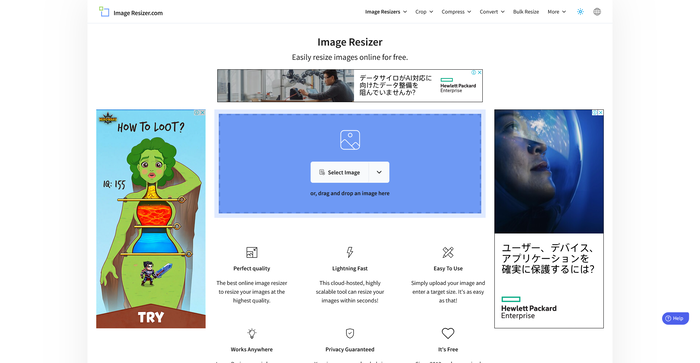This screenshot has width=700, height=363.
Task: Click the top Hewlett Packard Enterprise banner ad
Action: (x=350, y=86)
